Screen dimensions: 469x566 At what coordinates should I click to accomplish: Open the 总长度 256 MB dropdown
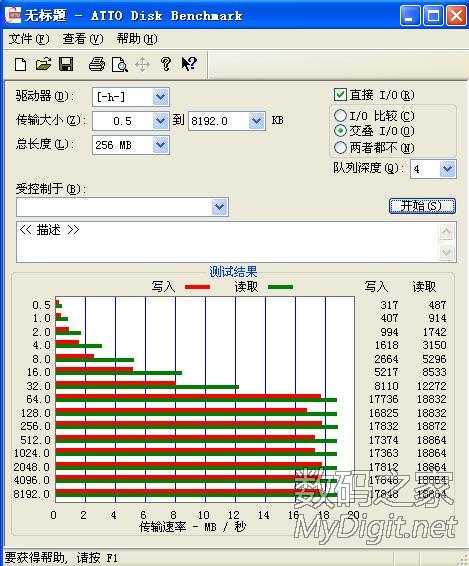(160, 145)
